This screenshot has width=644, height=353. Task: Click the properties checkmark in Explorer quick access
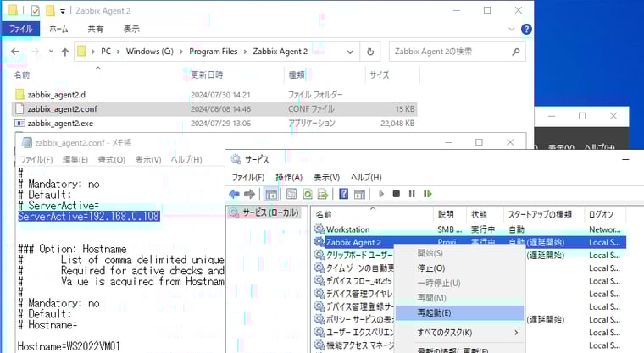36,11
